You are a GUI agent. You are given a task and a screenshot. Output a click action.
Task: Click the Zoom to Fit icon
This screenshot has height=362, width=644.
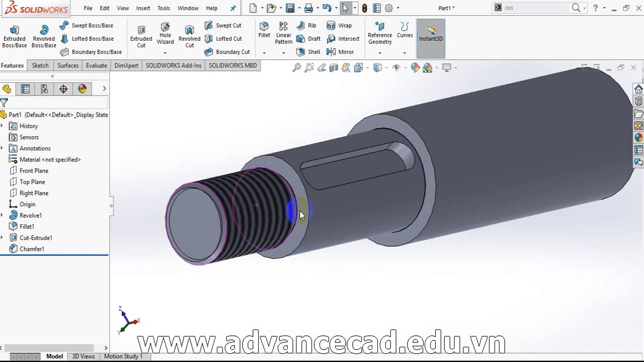click(297, 68)
